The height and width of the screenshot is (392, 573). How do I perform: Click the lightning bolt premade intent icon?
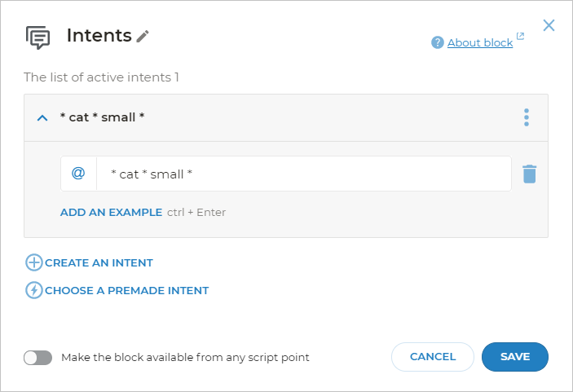pyautogui.click(x=34, y=290)
